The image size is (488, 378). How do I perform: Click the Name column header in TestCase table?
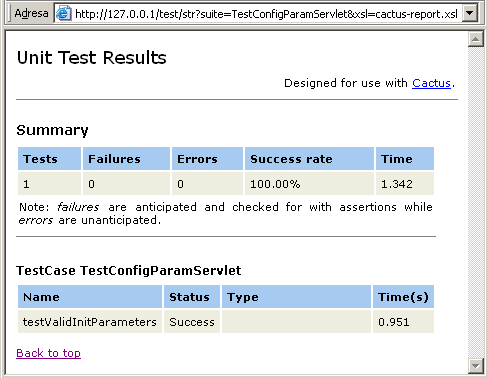(x=90, y=297)
